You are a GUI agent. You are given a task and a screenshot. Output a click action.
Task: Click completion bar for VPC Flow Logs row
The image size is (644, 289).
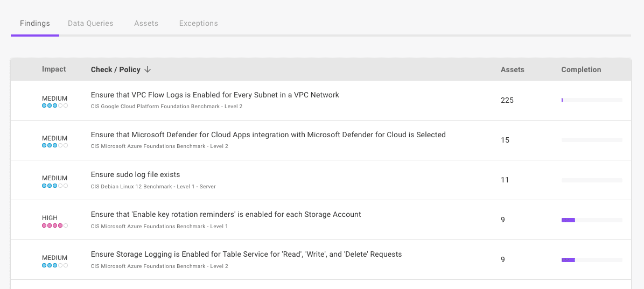pyautogui.click(x=591, y=100)
